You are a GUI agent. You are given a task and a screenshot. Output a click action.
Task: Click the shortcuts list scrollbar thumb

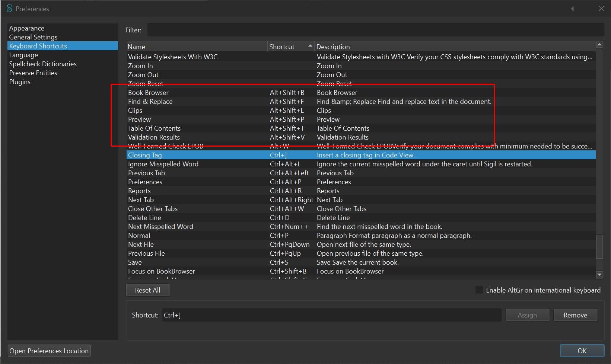[599, 246]
